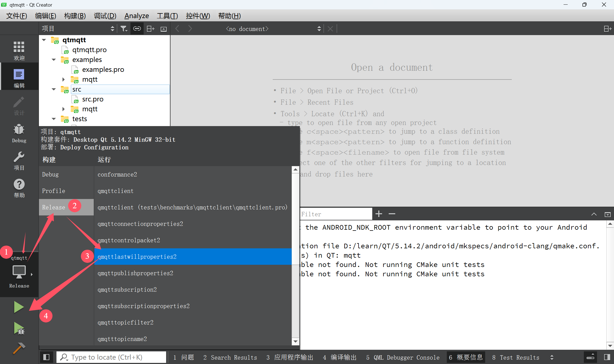Select the Profile build configuration
The width and height of the screenshot is (614, 364).
(x=66, y=191)
